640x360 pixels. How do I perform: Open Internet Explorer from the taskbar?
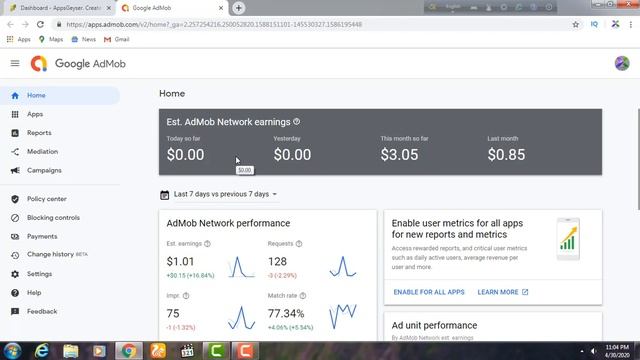click(41, 351)
